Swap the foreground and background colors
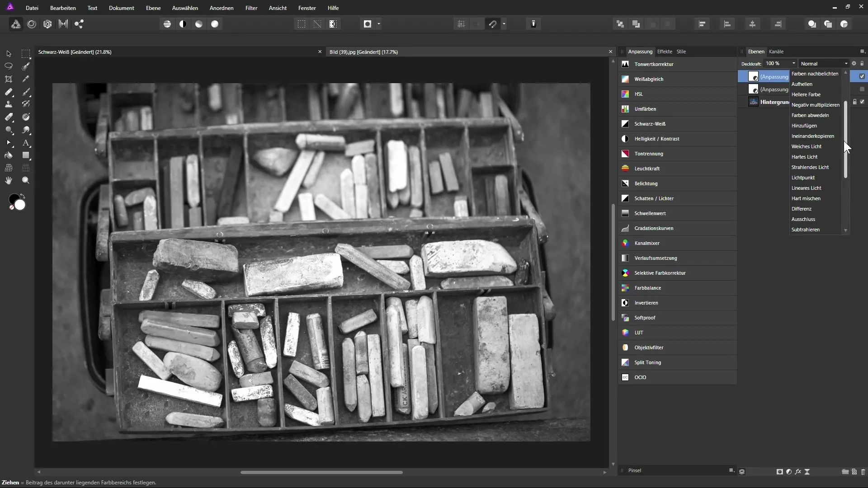This screenshot has width=868, height=488. (x=23, y=196)
